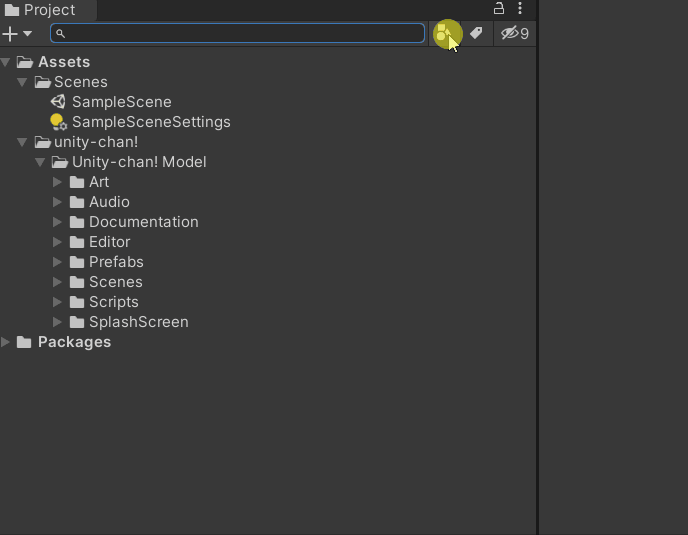Click the Documentation folder icon

77,222
